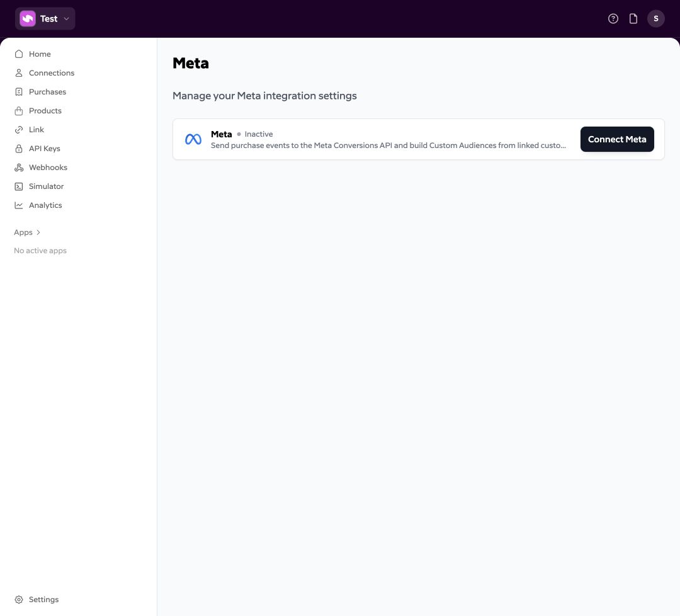
Task: Click the Products shopping bag icon
Action: pos(19,111)
